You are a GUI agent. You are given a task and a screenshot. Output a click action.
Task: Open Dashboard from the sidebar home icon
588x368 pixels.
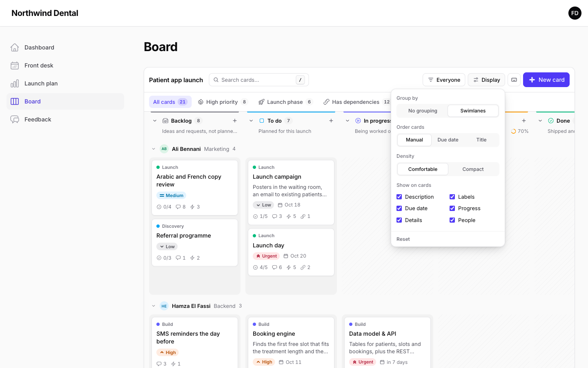click(15, 47)
